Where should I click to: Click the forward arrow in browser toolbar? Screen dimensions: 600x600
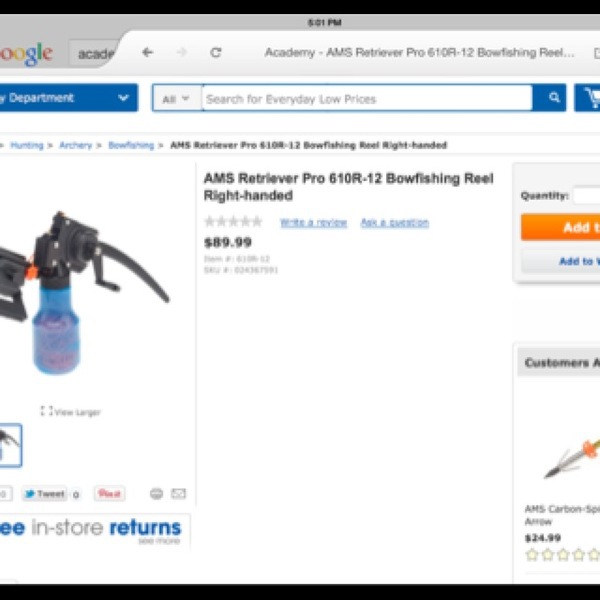(181, 52)
